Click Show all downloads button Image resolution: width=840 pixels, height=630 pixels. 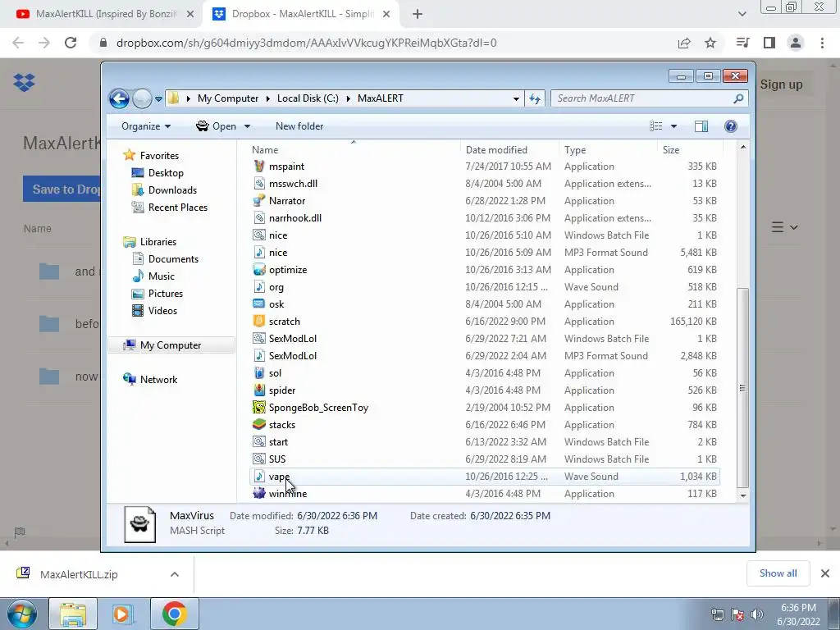pos(778,573)
